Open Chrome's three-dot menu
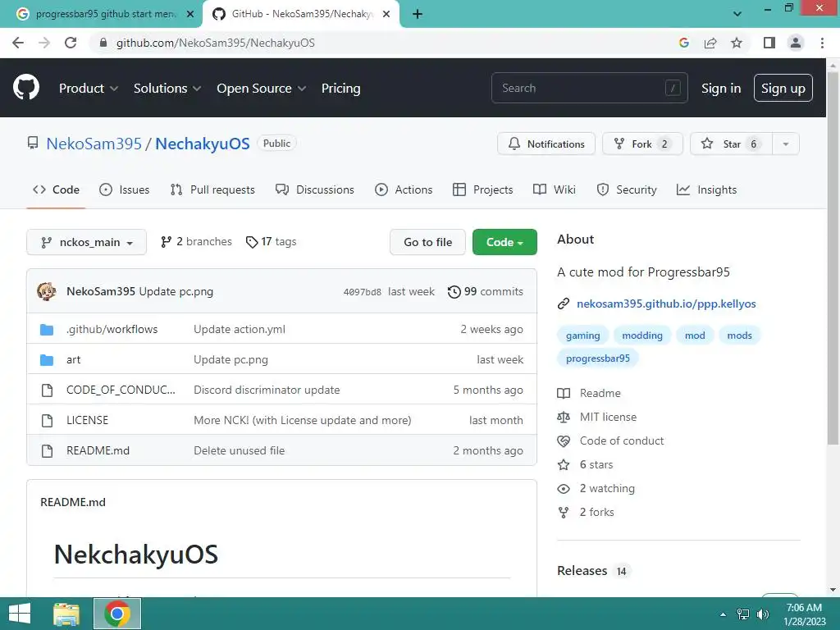The image size is (840, 630). [822, 43]
